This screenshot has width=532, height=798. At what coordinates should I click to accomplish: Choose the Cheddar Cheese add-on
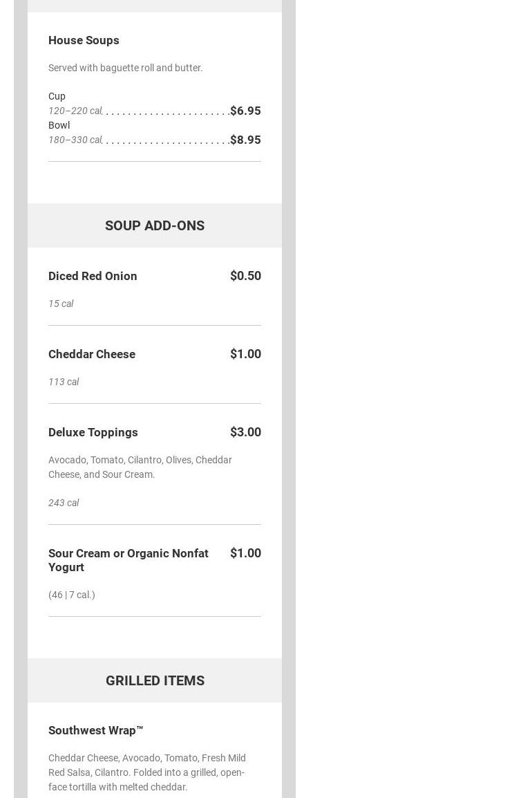92,354
